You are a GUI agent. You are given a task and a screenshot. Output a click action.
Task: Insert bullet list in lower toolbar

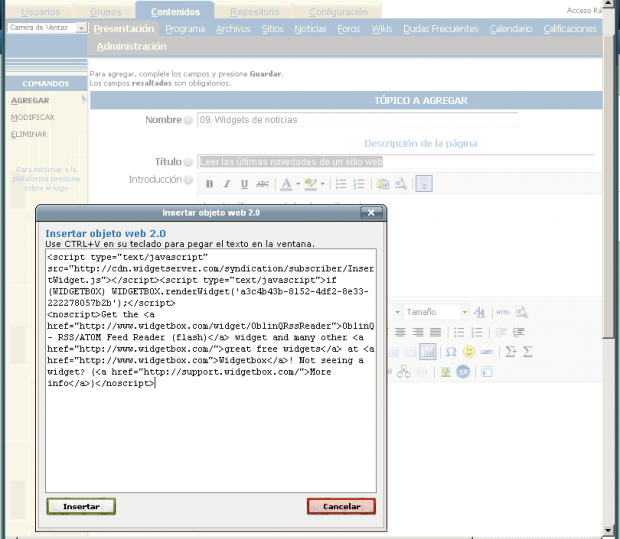[x=459, y=332]
